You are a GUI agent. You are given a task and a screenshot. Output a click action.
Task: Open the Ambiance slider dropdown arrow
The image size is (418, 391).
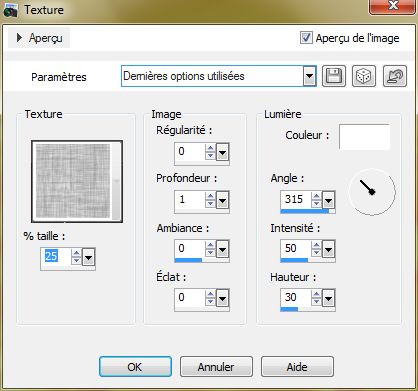pyautogui.click(x=223, y=249)
